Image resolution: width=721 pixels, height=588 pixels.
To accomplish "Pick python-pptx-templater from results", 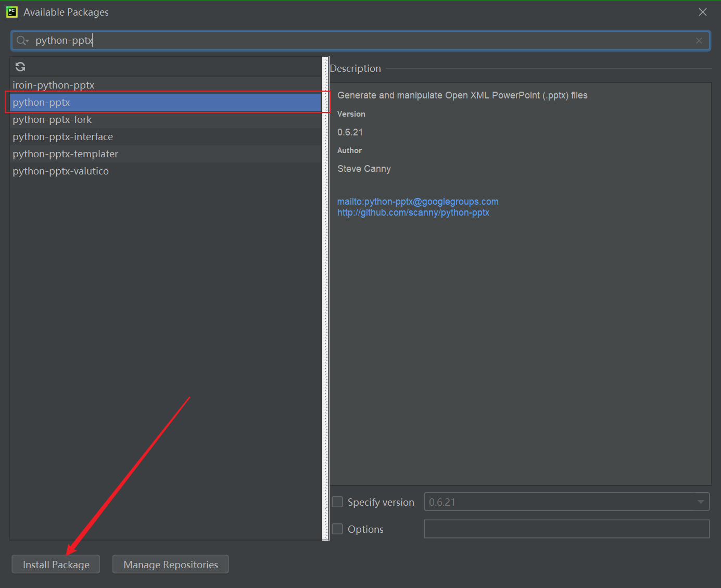I will tap(66, 154).
